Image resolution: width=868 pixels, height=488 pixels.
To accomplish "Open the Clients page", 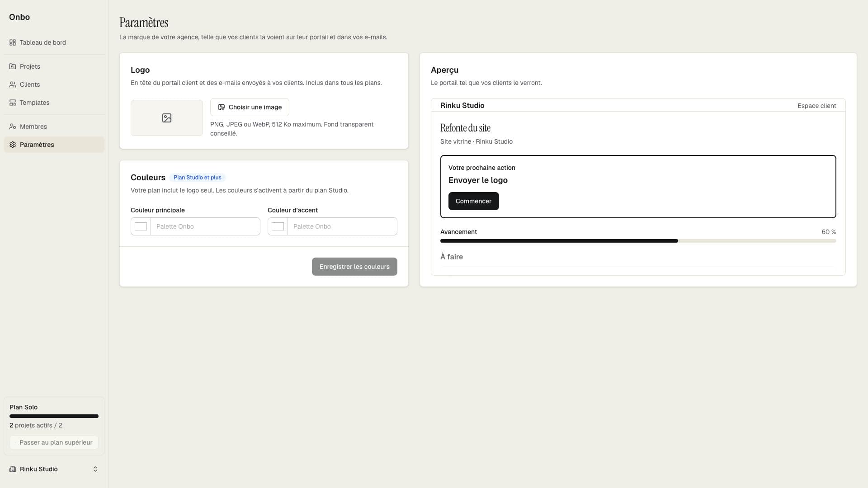I will point(54,84).
